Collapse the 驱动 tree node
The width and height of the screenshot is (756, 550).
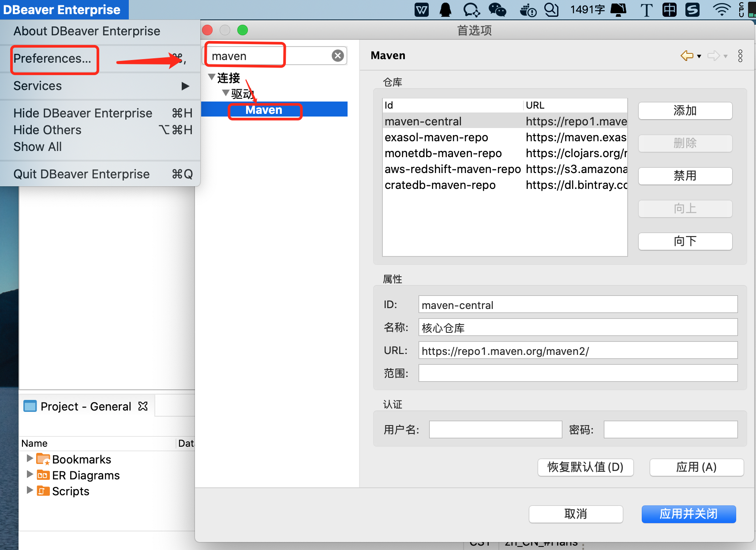226,93
